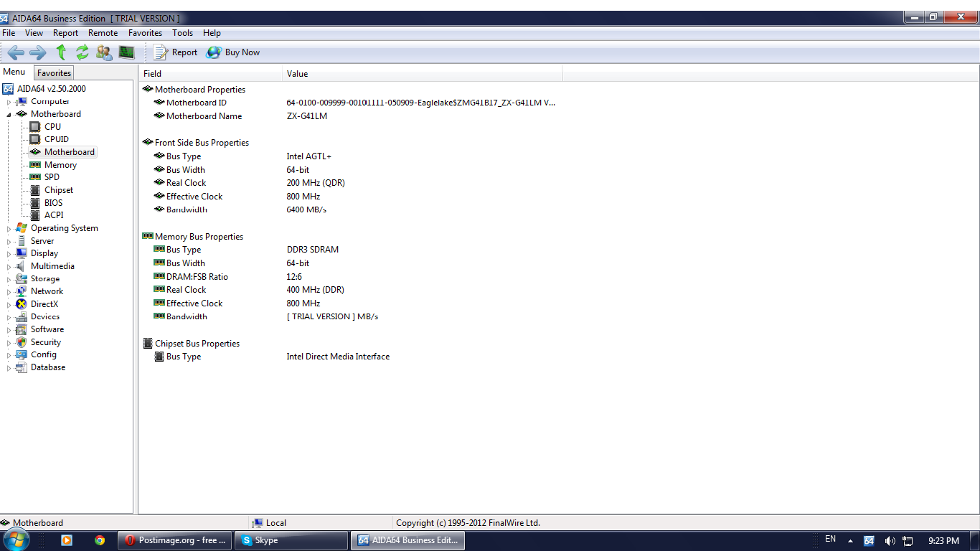The height and width of the screenshot is (551, 980).
Task: Expand the DirectX tree node
Action: tap(9, 304)
